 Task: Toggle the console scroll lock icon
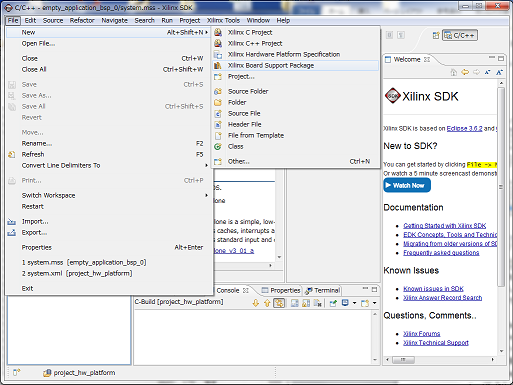coord(279,303)
